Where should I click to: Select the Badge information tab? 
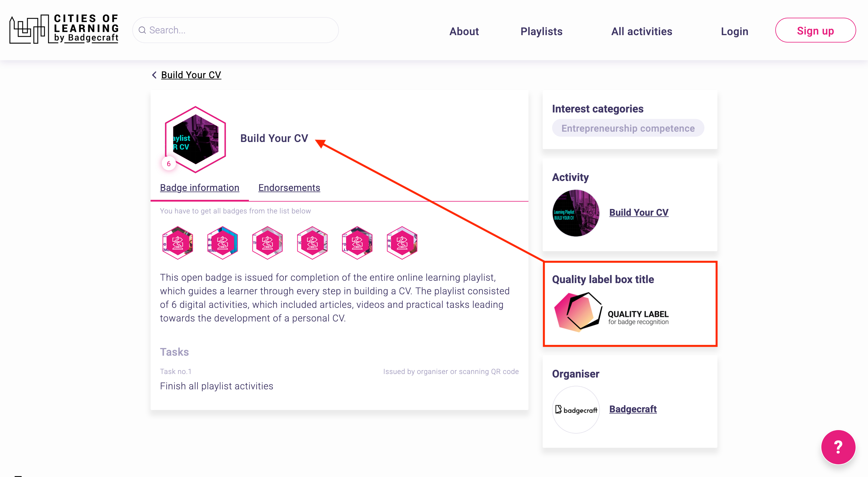pos(200,188)
